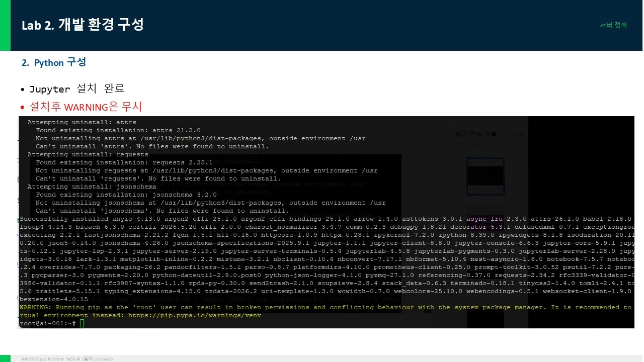Click the 'Attempting uninstall: attrs' terminal line
The image size is (644, 362).
click(x=82, y=122)
